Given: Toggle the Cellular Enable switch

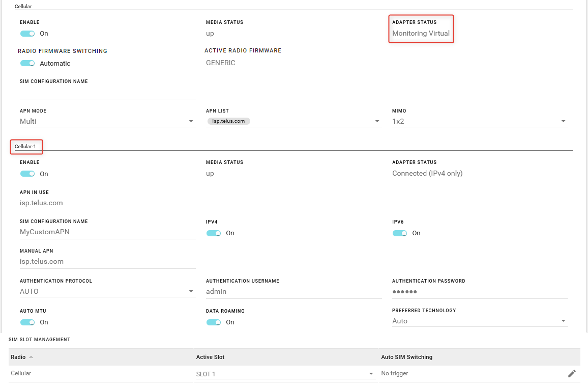Looking at the screenshot, I should [27, 34].
